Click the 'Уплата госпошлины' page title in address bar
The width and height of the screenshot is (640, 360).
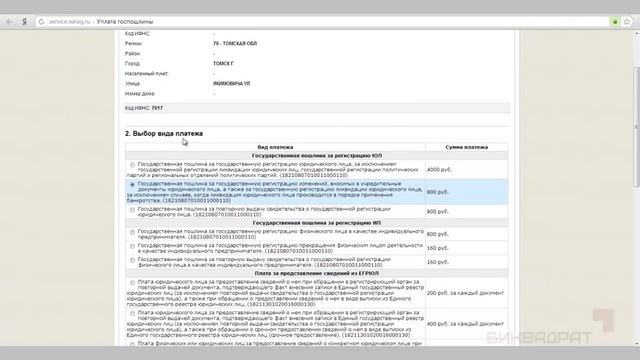pyautogui.click(x=125, y=22)
